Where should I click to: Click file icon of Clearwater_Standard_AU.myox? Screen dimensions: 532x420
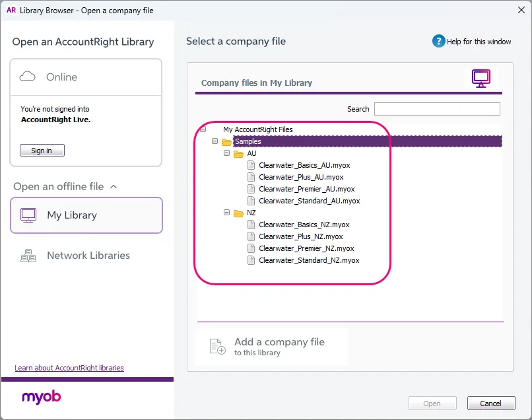tap(251, 201)
